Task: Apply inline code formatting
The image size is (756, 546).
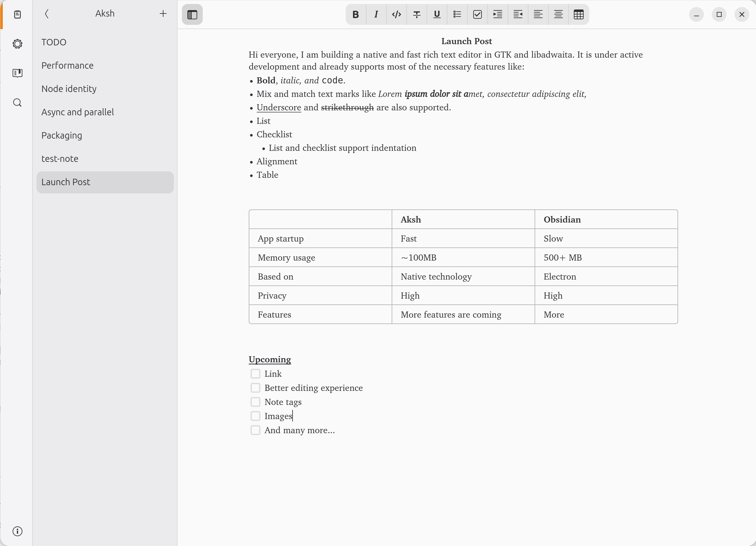Action: point(396,14)
